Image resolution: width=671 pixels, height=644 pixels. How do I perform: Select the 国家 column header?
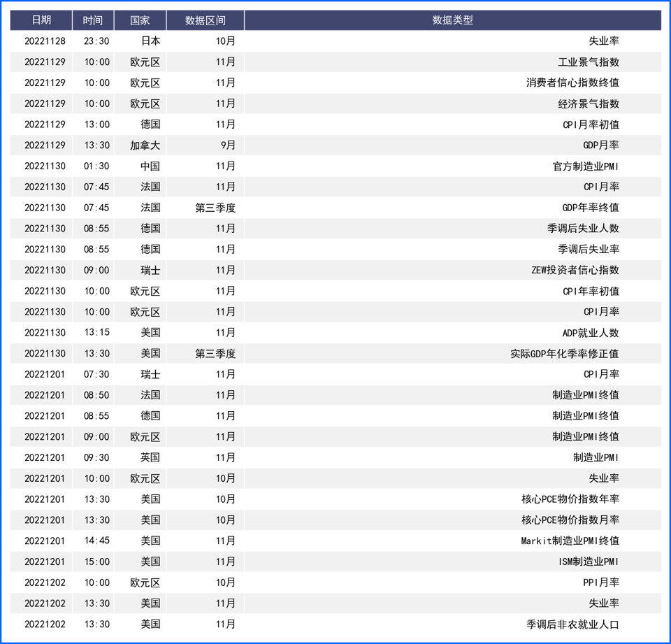(x=140, y=20)
